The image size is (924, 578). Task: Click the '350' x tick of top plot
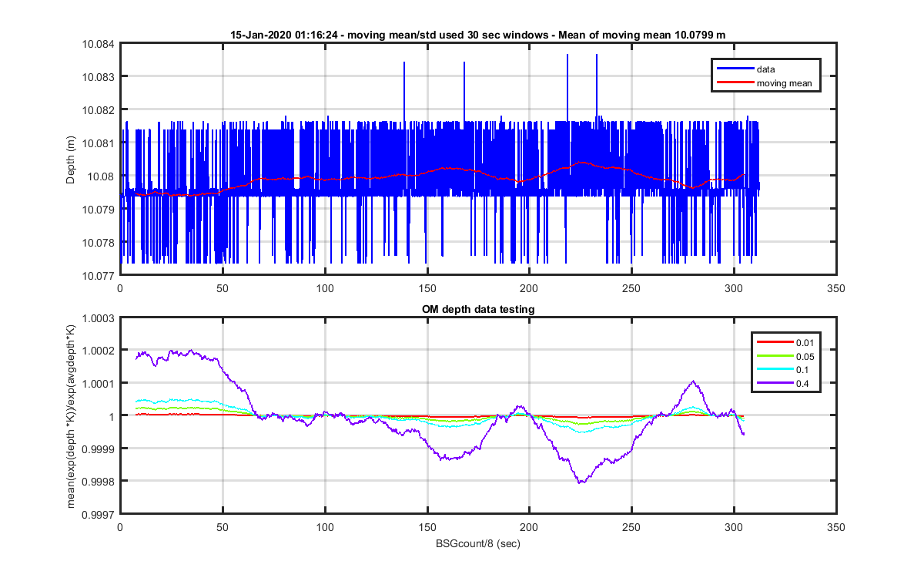pos(836,288)
